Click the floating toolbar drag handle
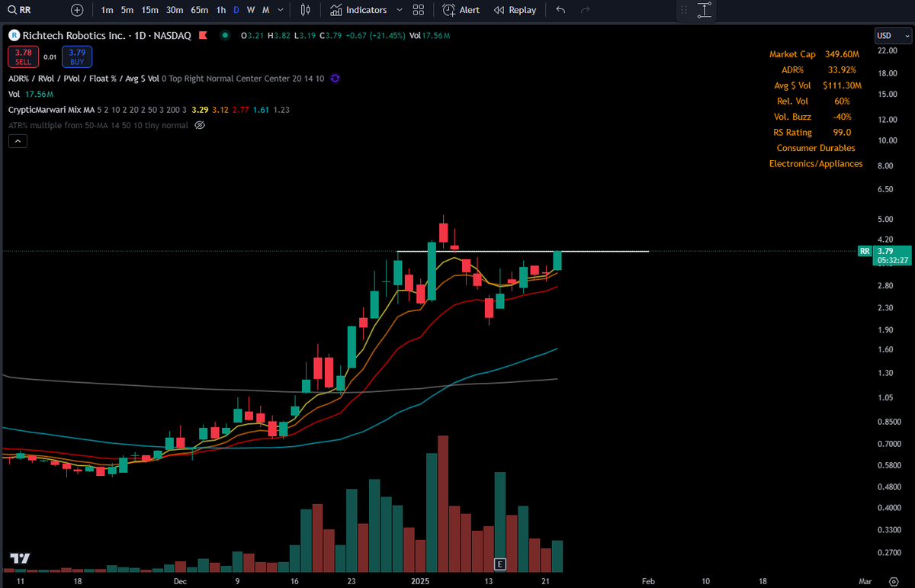Image resolution: width=915 pixels, height=588 pixels. pyautogui.click(x=684, y=10)
